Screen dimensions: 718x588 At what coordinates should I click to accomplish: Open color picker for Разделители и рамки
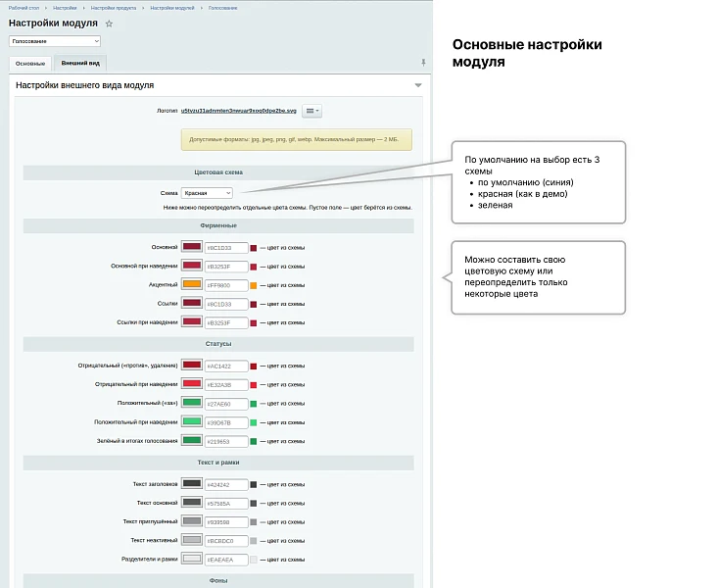pyautogui.click(x=192, y=560)
